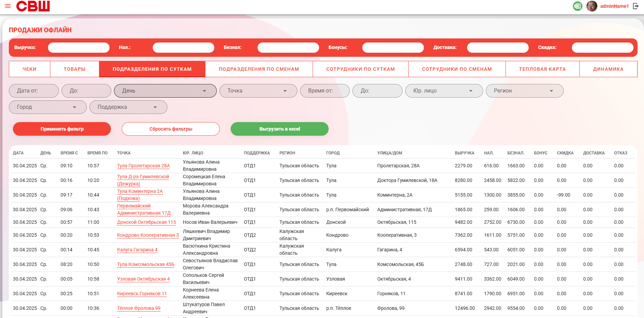The height and width of the screenshot is (318, 644).
Task: Open the Узловая Октябрьская 4 link
Action: click(143, 279)
